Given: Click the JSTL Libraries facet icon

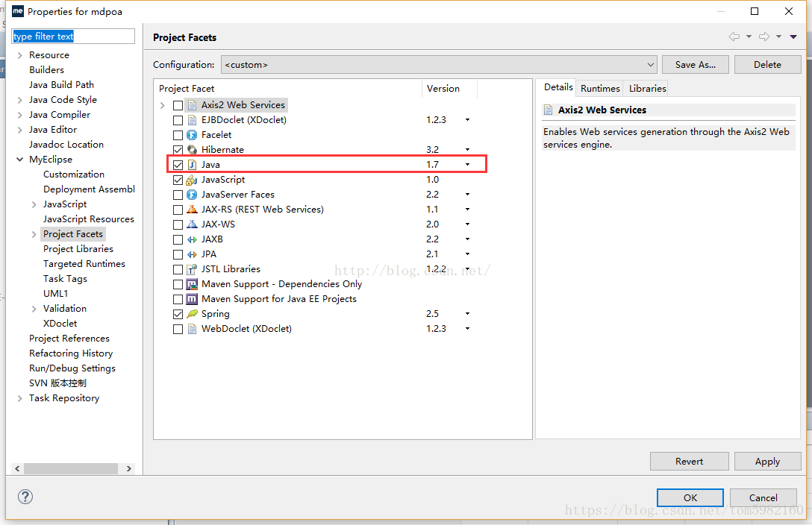Looking at the screenshot, I should pyautogui.click(x=192, y=269).
